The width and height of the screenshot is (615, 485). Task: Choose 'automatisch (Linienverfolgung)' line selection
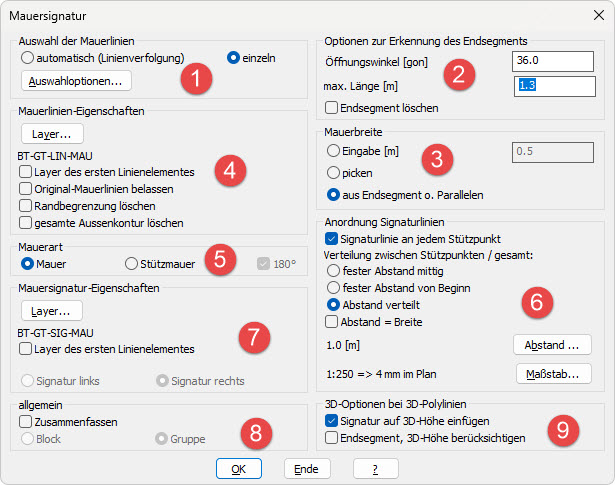(27, 58)
